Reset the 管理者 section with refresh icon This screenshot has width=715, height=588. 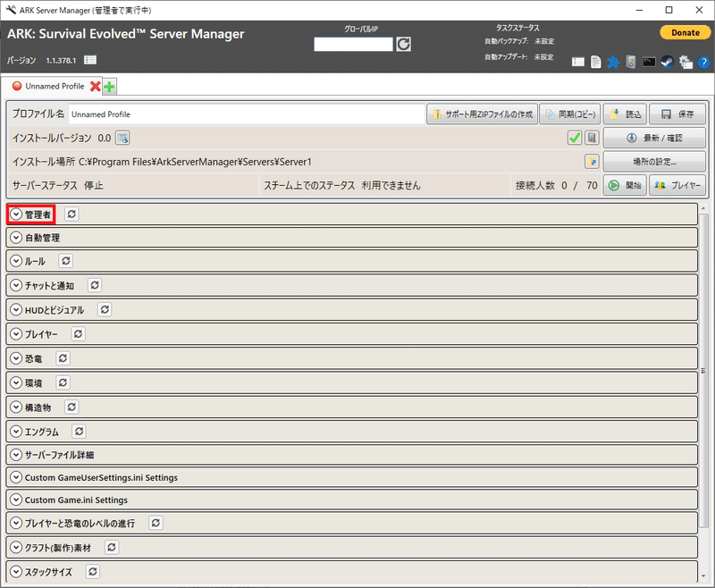tap(71, 214)
